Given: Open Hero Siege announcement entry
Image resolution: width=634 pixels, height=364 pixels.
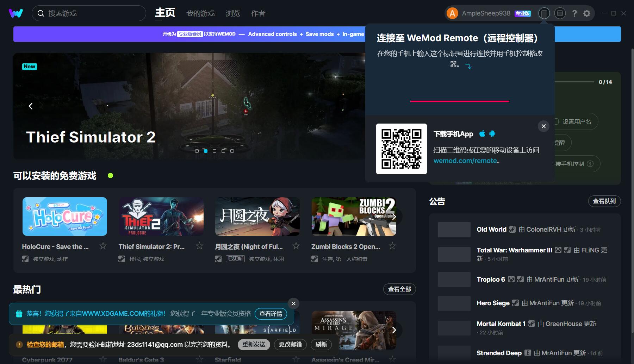Looking at the screenshot, I should 525,303.
